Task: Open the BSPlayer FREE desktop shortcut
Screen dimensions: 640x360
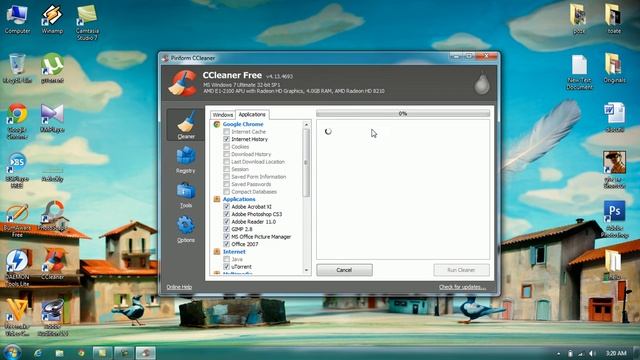Action: (x=17, y=171)
